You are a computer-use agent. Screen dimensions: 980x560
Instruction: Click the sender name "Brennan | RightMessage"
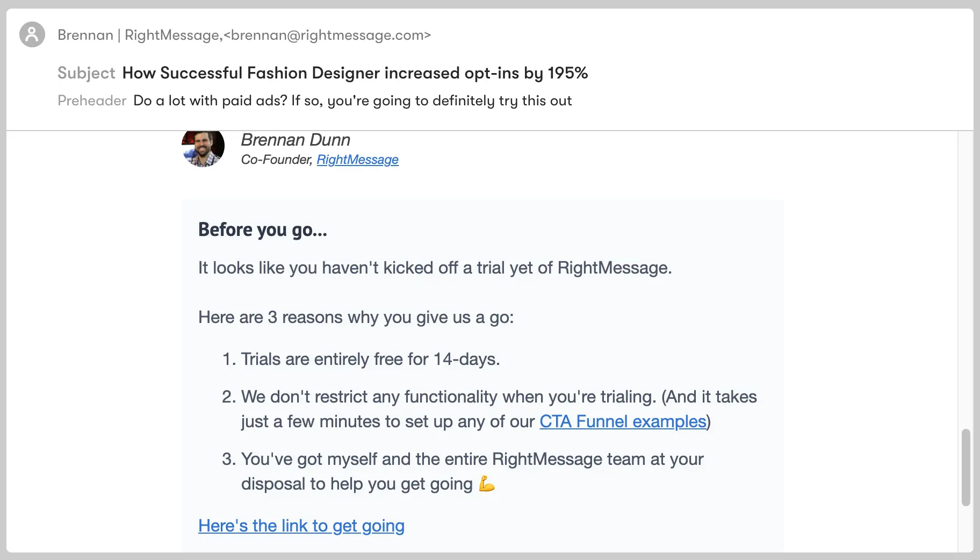[139, 35]
